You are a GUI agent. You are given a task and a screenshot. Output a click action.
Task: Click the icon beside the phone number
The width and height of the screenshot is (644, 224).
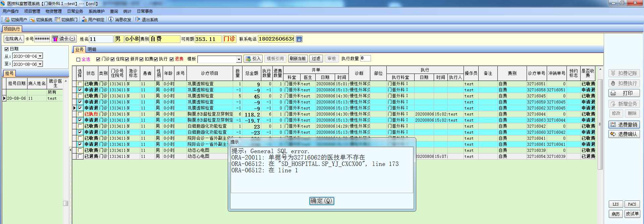pyautogui.click(x=299, y=39)
